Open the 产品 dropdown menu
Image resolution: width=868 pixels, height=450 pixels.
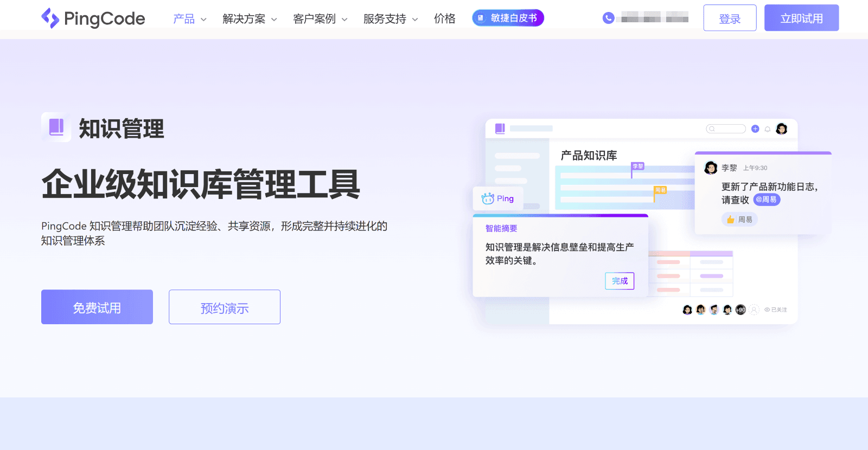click(x=189, y=19)
